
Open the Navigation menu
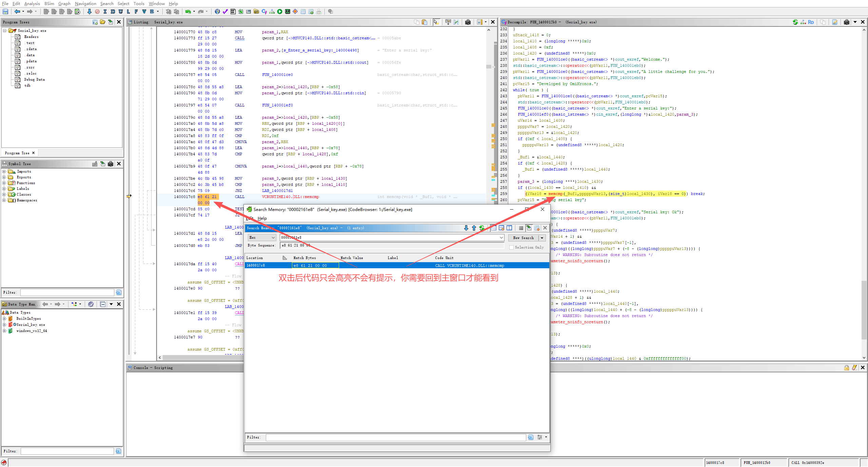click(85, 3)
